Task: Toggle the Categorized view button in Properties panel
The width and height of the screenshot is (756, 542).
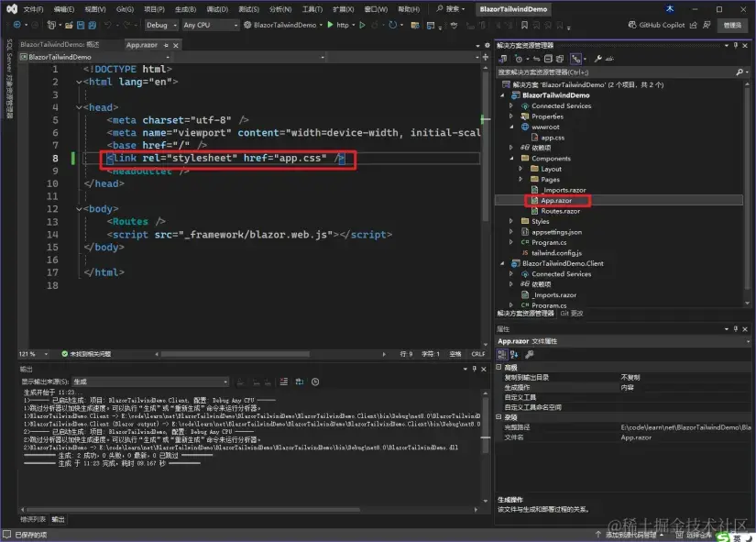Action: tap(502, 354)
